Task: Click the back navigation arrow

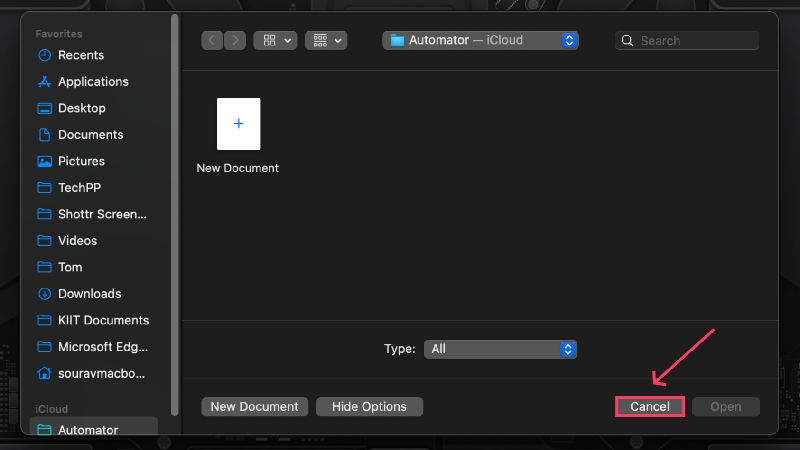Action: click(212, 40)
